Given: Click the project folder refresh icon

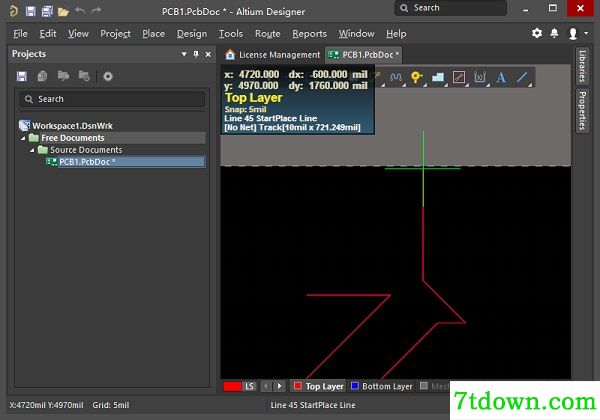Looking at the screenshot, I should click(x=84, y=76).
